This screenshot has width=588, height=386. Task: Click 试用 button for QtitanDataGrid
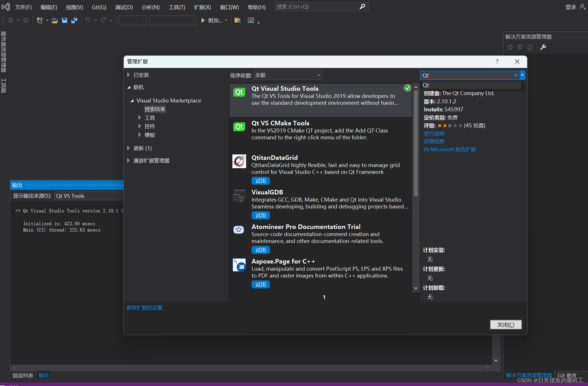[260, 181]
